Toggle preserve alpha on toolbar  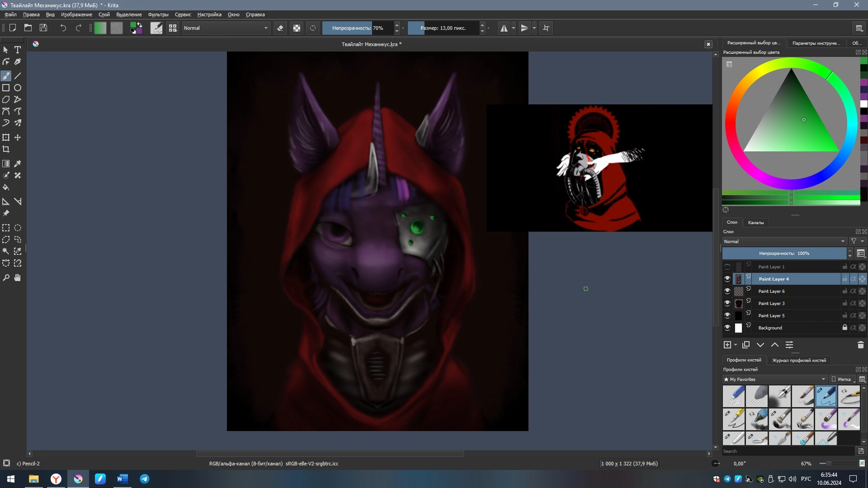coord(297,28)
